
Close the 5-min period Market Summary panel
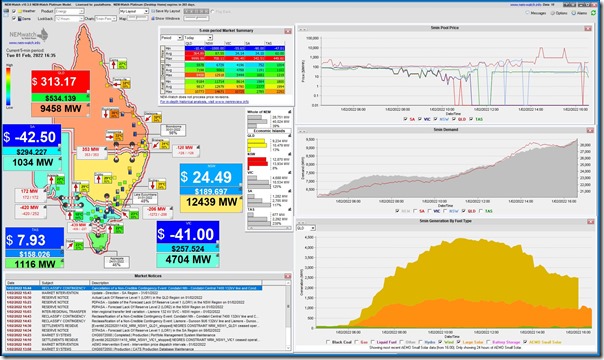(288, 31)
